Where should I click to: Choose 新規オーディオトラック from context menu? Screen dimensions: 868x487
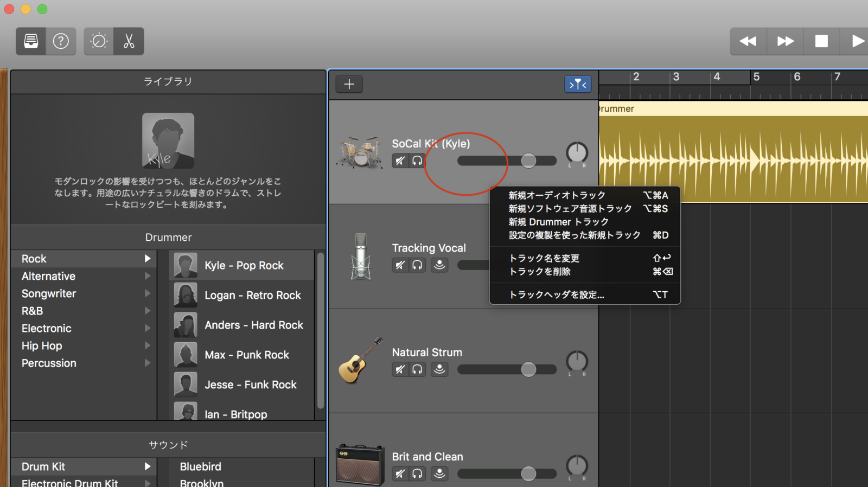pos(557,195)
